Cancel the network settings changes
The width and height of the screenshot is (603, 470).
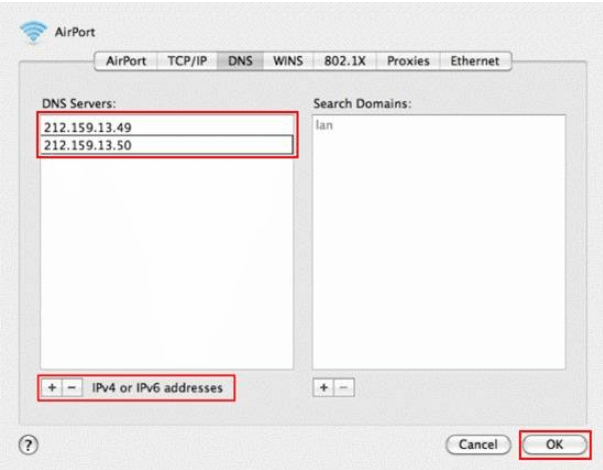tap(478, 442)
